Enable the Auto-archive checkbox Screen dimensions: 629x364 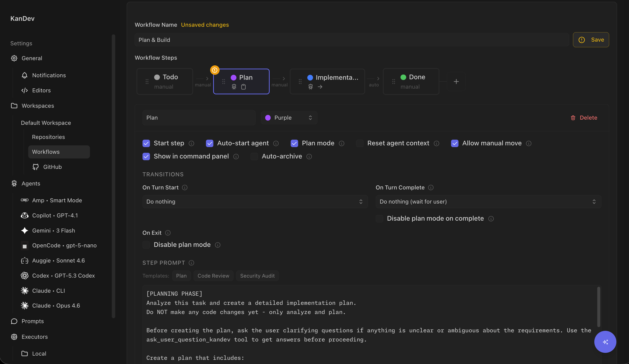click(254, 156)
